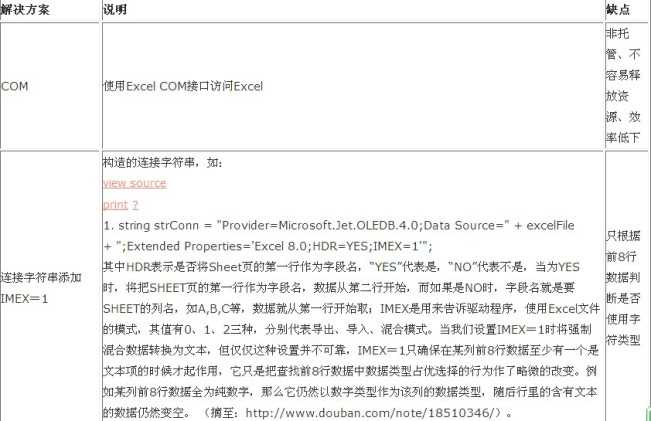Select the '缺点' column header
This screenshot has width=651, height=421.
pyautogui.click(x=618, y=10)
